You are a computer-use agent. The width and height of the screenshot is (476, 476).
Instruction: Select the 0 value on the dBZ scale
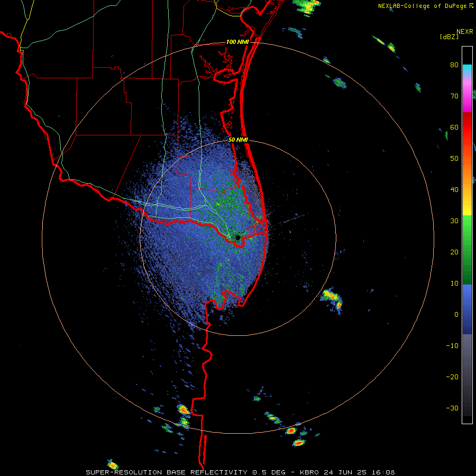(x=456, y=315)
